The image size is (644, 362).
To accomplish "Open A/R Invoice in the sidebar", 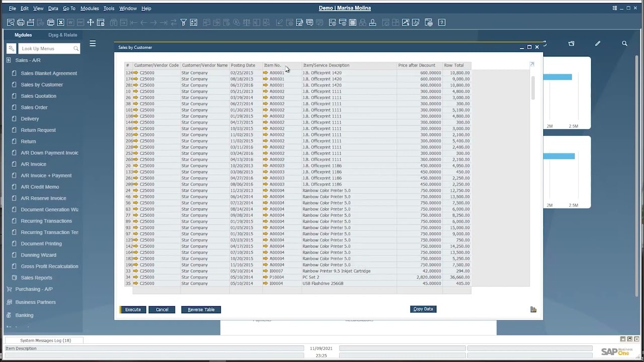I will (x=33, y=164).
